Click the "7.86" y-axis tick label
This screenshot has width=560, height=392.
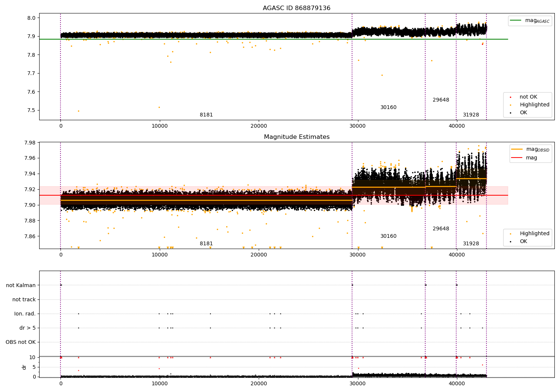[x=30, y=237]
